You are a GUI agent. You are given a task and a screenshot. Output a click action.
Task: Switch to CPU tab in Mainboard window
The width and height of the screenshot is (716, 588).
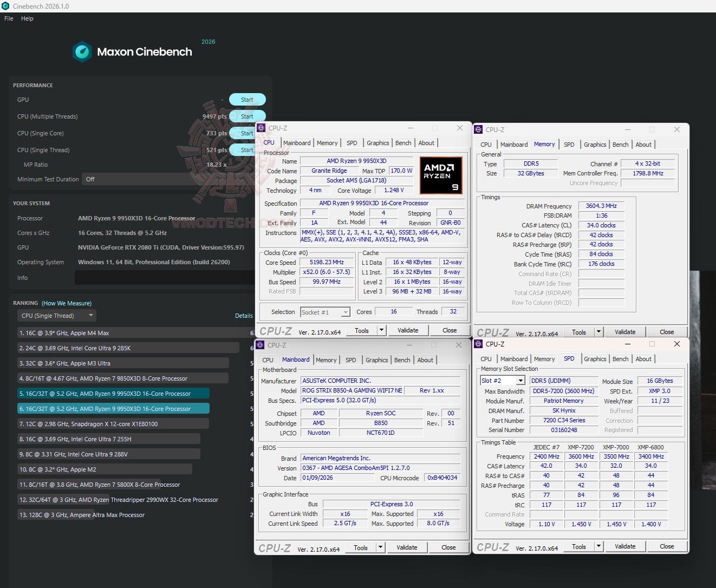coord(268,360)
